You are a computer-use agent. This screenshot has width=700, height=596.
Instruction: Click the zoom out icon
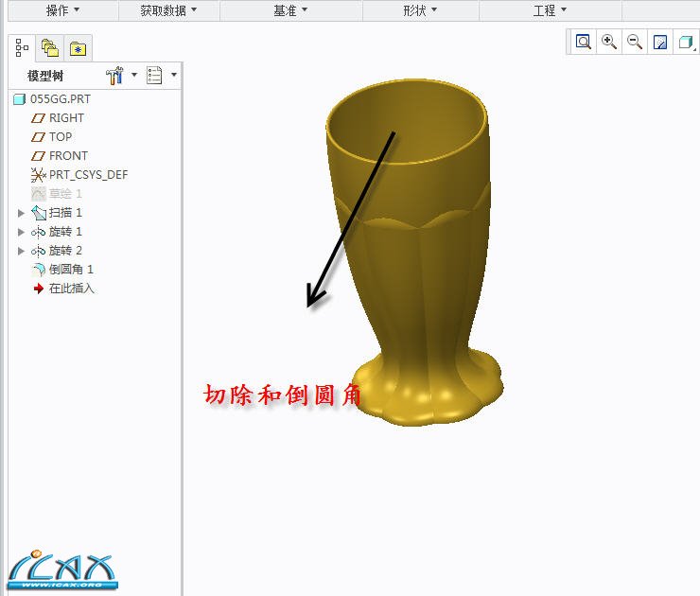[x=635, y=42]
